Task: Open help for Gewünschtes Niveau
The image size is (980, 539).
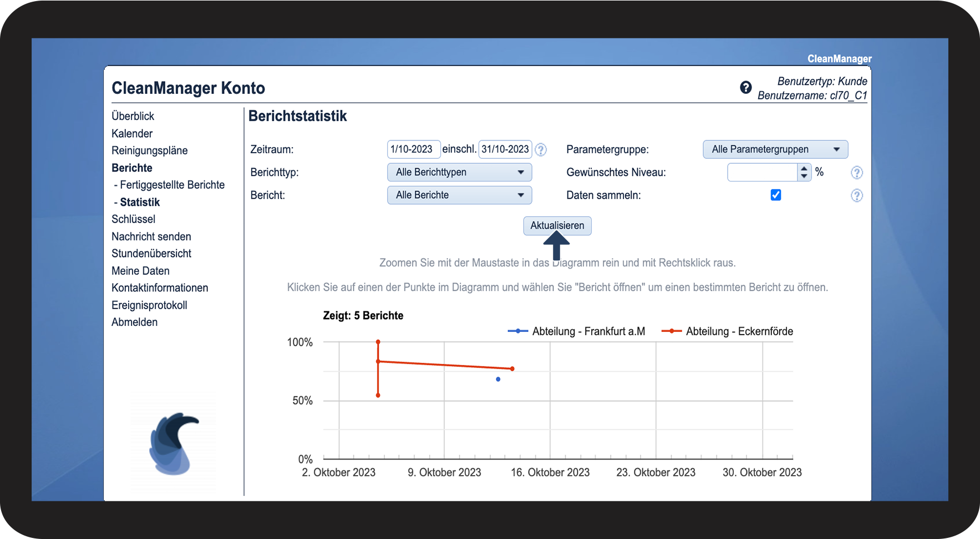Action: tap(857, 173)
